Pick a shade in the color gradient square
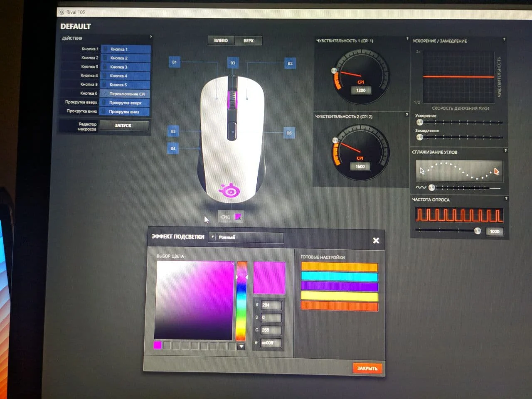The width and height of the screenshot is (532, 399). (x=194, y=300)
